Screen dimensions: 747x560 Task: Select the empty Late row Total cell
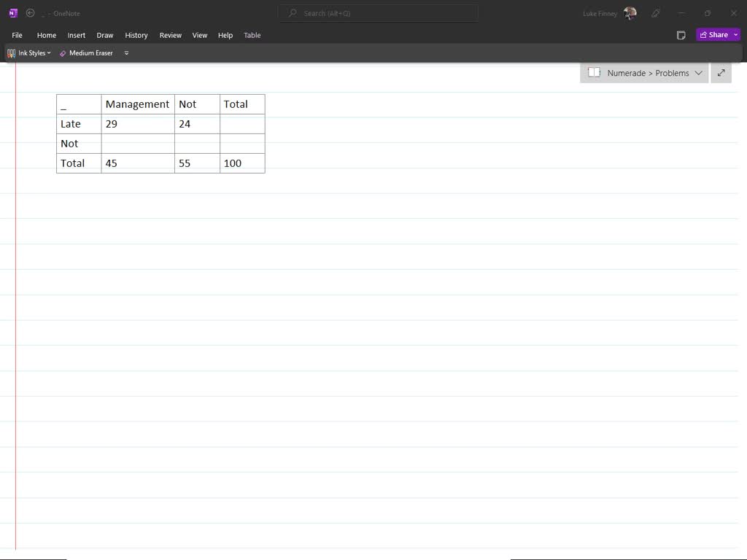click(241, 124)
